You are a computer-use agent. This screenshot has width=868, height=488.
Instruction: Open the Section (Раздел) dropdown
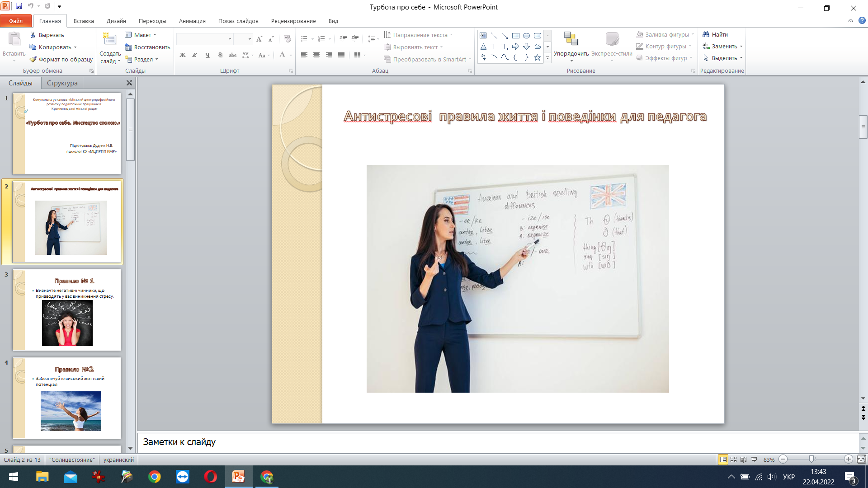[142, 59]
